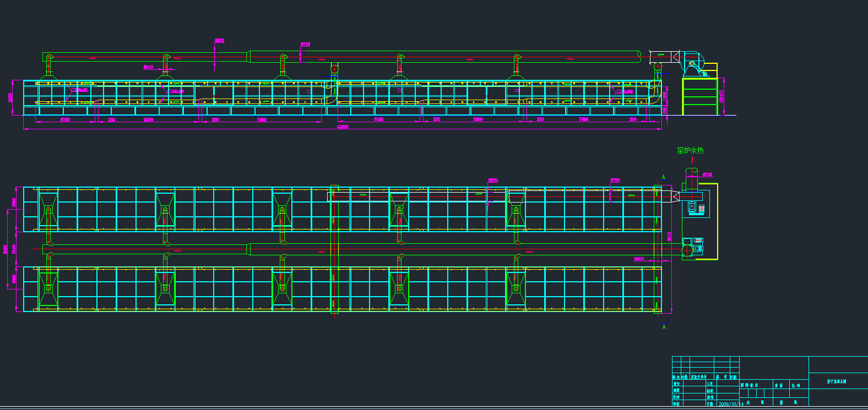Screen dimensions: 868x410
Task: Click the upper fan motor unit in plan view
Action: (x=696, y=208)
